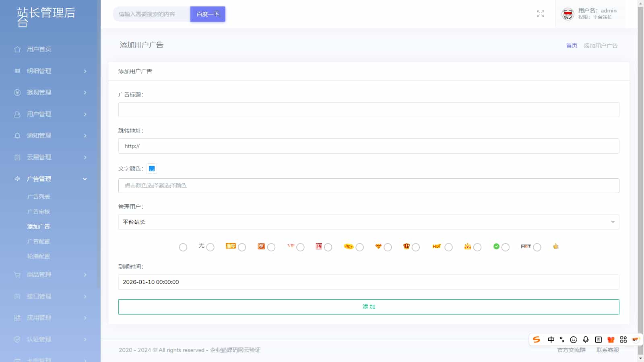Screen dimensions: 644x362
Task: Go to 轮播配置 in the sidebar
Action: coord(39,256)
